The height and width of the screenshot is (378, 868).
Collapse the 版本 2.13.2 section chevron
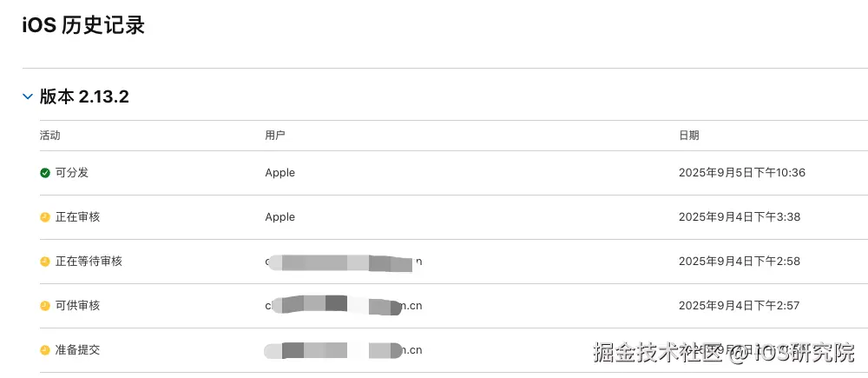point(27,96)
